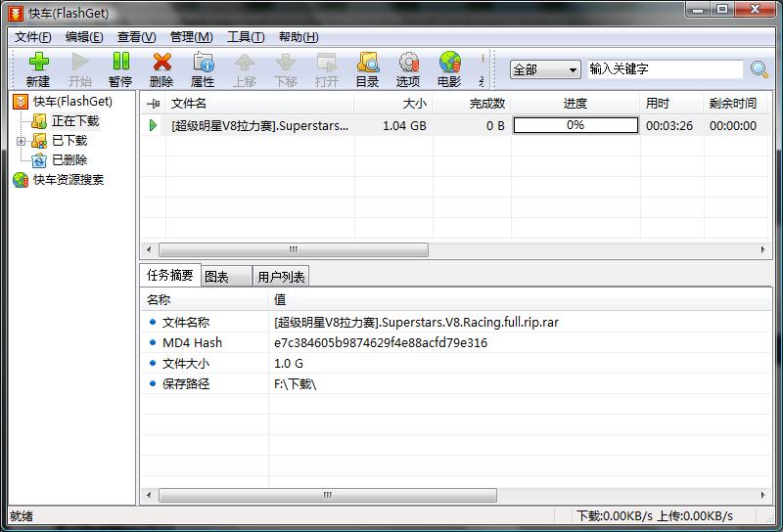This screenshot has height=532, width=783.
Task: Select the 文件大小 row
Action: click(x=456, y=364)
